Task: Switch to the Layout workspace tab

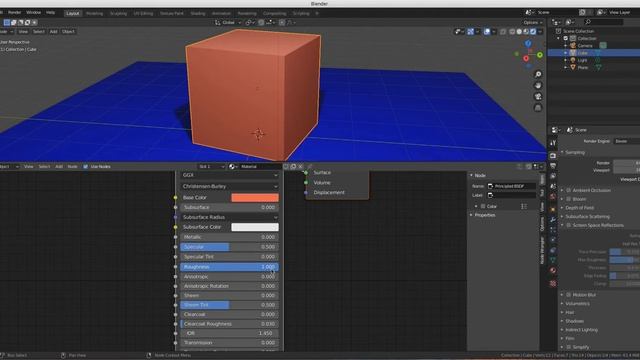Action: click(73, 13)
